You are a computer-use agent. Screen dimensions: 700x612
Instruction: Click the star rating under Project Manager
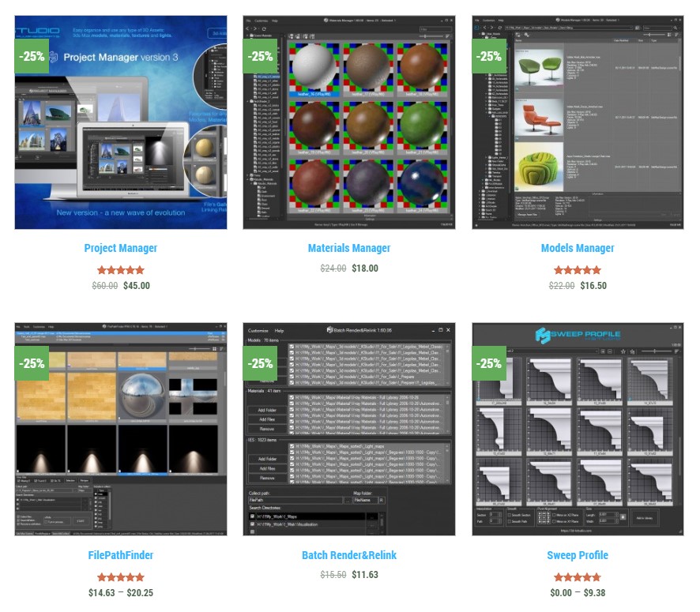120,270
